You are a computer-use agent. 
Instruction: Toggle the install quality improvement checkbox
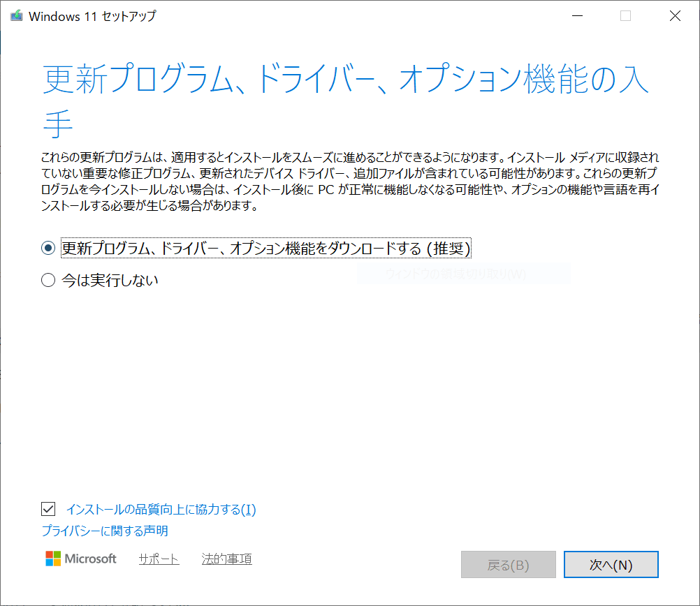(48, 509)
